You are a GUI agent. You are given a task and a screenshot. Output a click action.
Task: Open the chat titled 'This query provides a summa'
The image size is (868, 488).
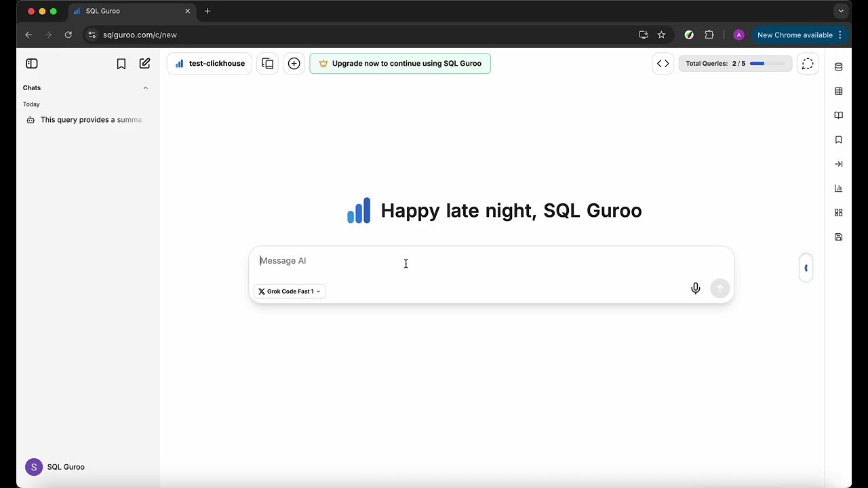(x=91, y=119)
